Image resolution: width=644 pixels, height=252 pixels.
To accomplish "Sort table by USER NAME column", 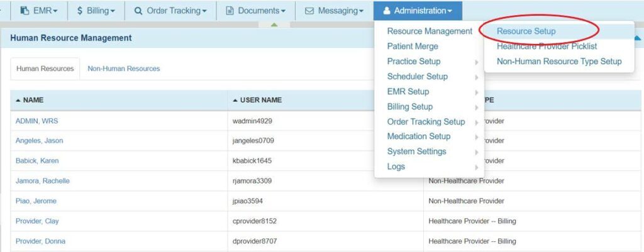I will click(x=260, y=100).
